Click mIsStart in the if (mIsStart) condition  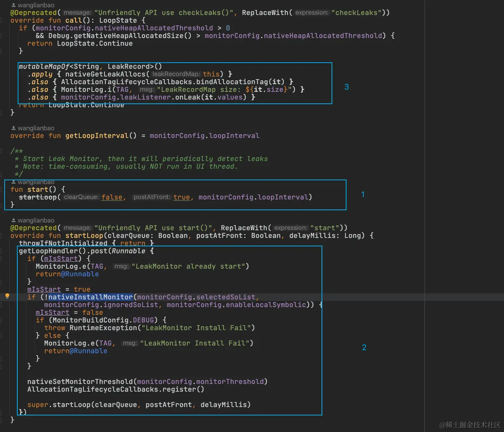[61, 259]
